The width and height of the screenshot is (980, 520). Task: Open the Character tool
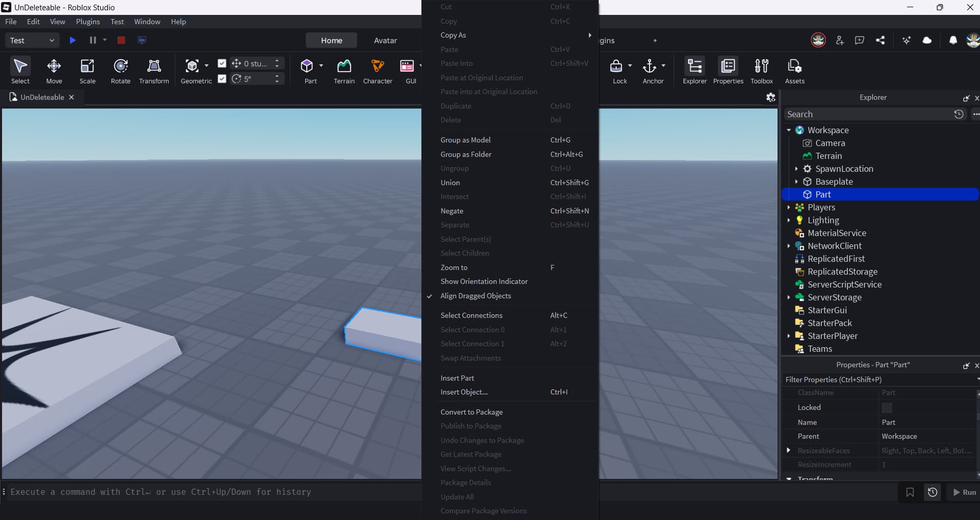point(378,71)
